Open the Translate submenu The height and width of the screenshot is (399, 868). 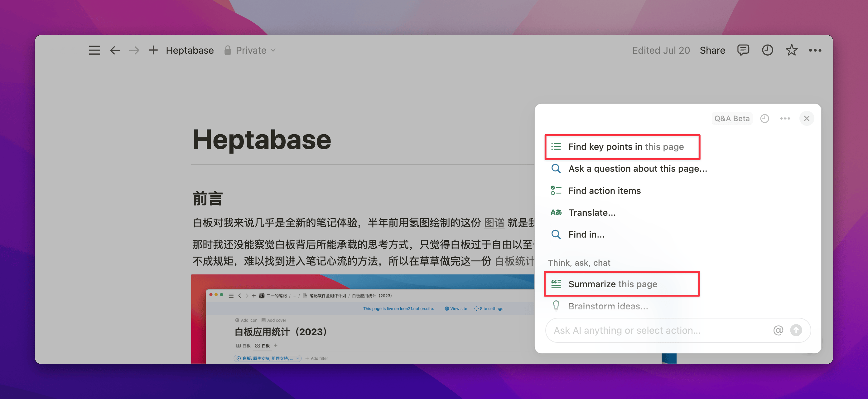click(592, 213)
